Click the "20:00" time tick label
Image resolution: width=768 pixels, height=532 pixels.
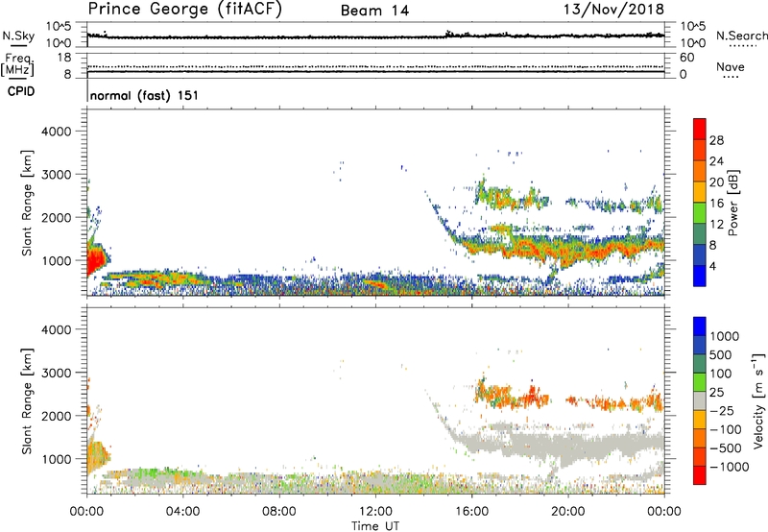(567, 512)
